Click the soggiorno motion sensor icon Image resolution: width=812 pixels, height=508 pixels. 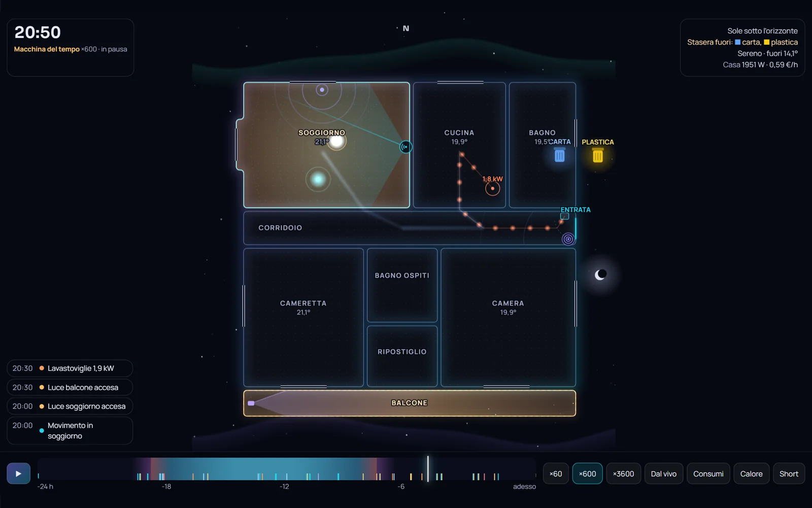coord(405,147)
